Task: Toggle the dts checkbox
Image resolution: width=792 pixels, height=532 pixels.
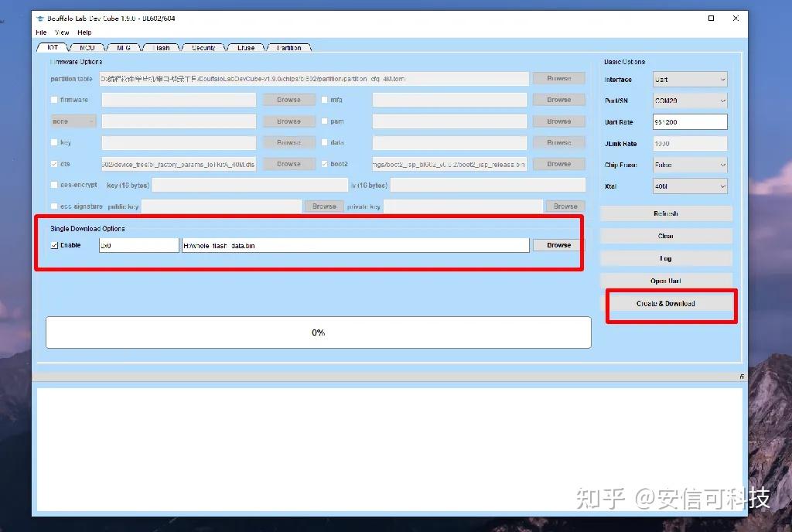Action: pos(54,164)
